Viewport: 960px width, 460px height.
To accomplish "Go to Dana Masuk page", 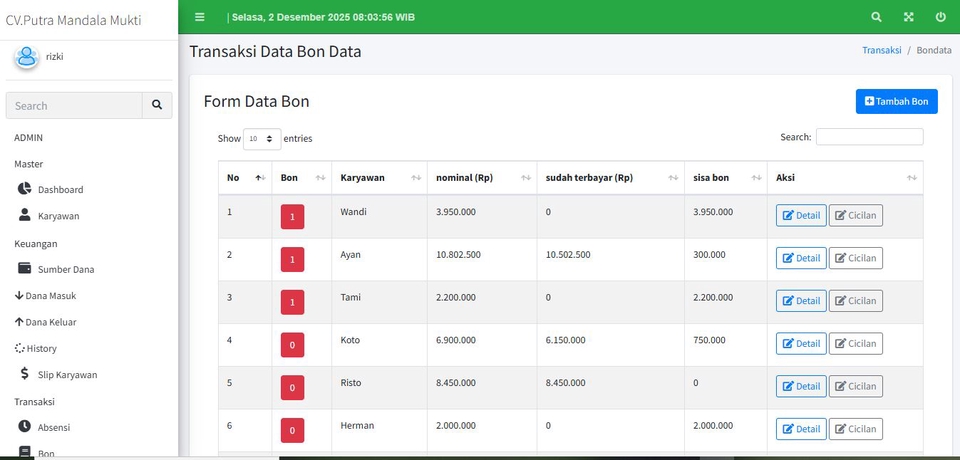I will click(50, 295).
